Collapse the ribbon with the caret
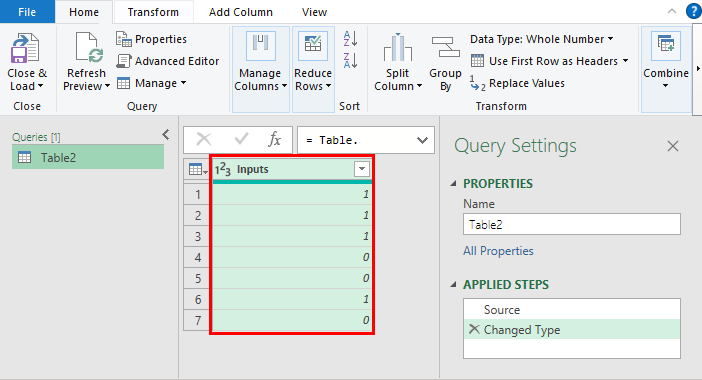702x380 pixels. point(672,12)
